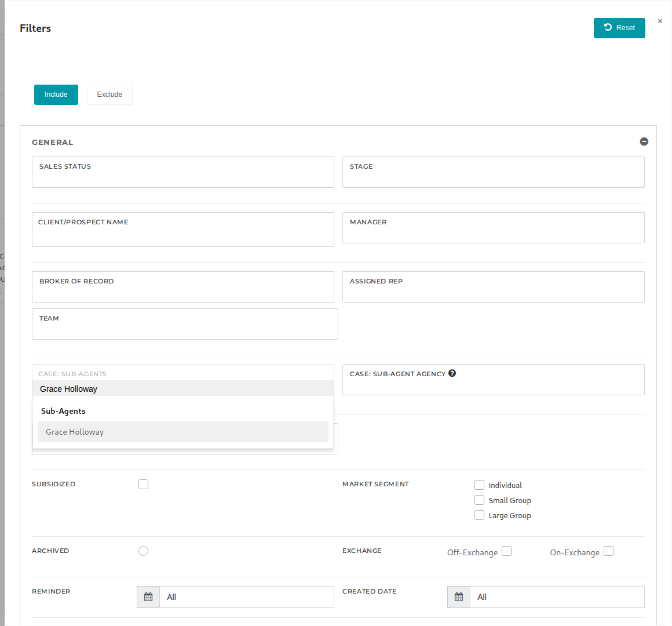Check the Small Group market segment
The height and width of the screenshot is (626, 672).
click(x=479, y=500)
